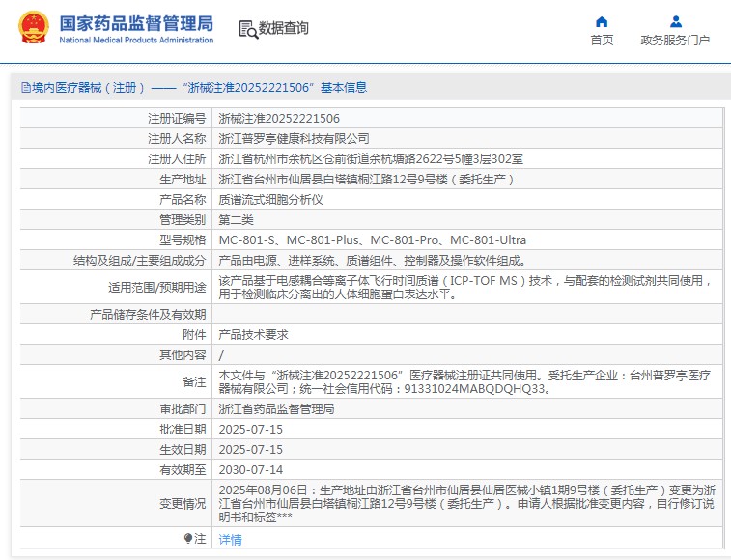Open the 数据查询 text link
731x560 pixels.
284,29
